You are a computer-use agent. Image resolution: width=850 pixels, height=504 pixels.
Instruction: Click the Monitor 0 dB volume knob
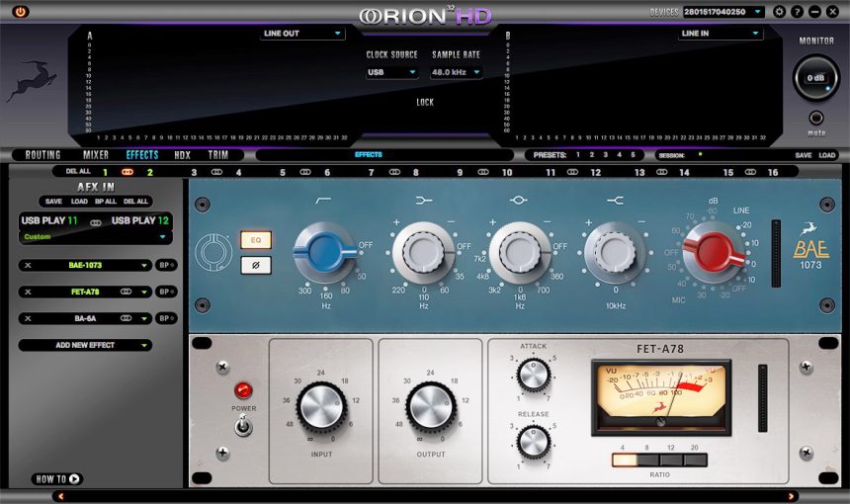[x=816, y=78]
